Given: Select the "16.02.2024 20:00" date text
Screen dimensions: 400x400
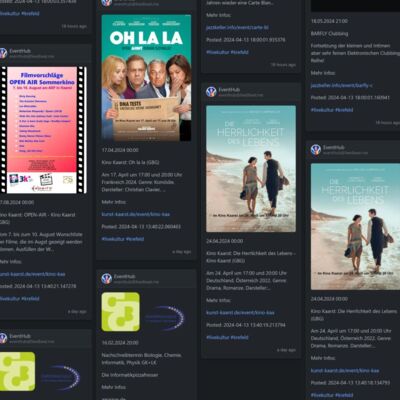Looking at the screenshot, I should 120,343.
